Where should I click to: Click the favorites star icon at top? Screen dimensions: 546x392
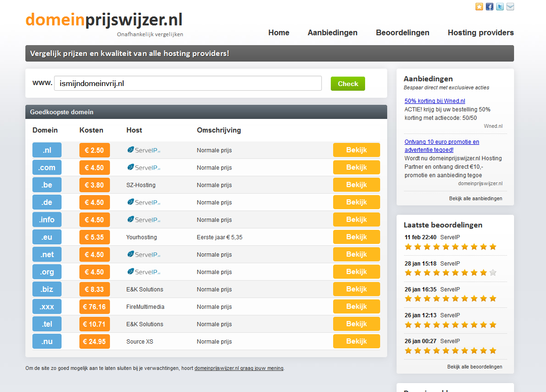pyautogui.click(x=479, y=7)
